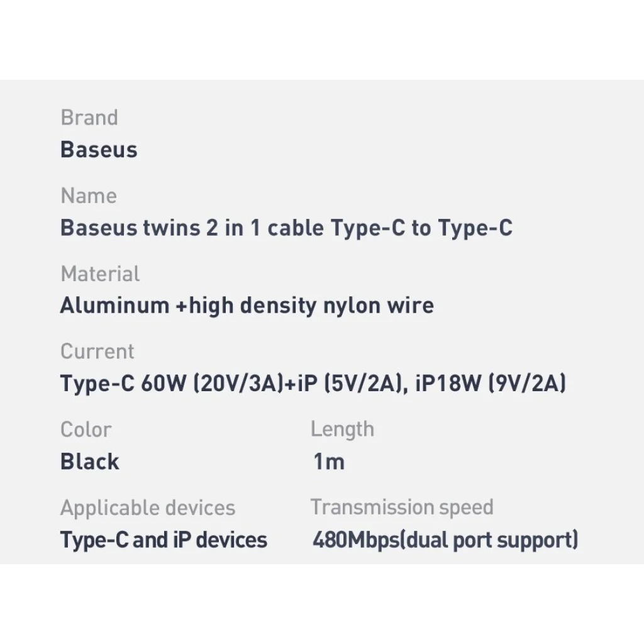Select the Baseus brand value

point(99,150)
